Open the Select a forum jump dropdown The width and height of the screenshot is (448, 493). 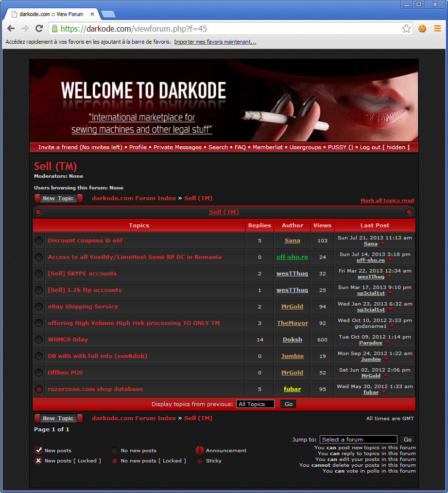point(358,440)
